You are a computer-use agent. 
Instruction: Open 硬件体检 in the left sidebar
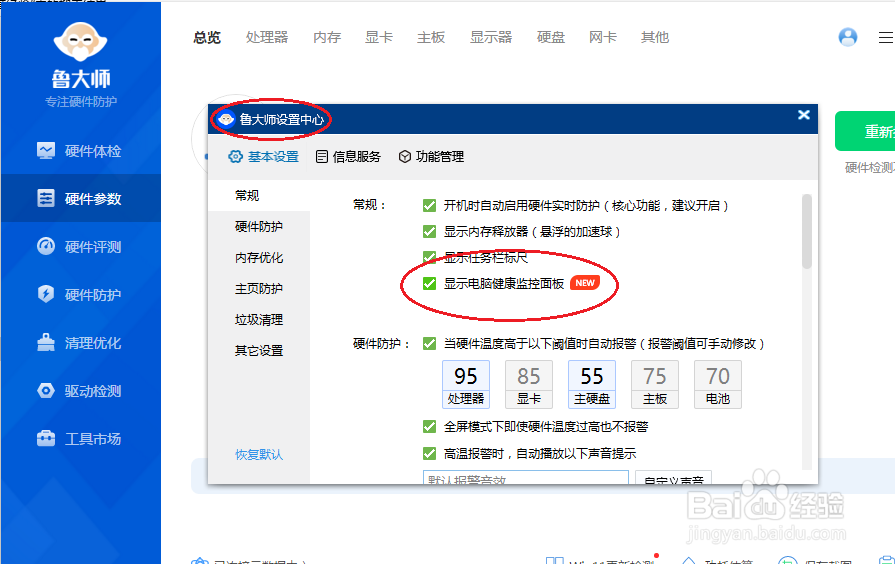click(80, 151)
